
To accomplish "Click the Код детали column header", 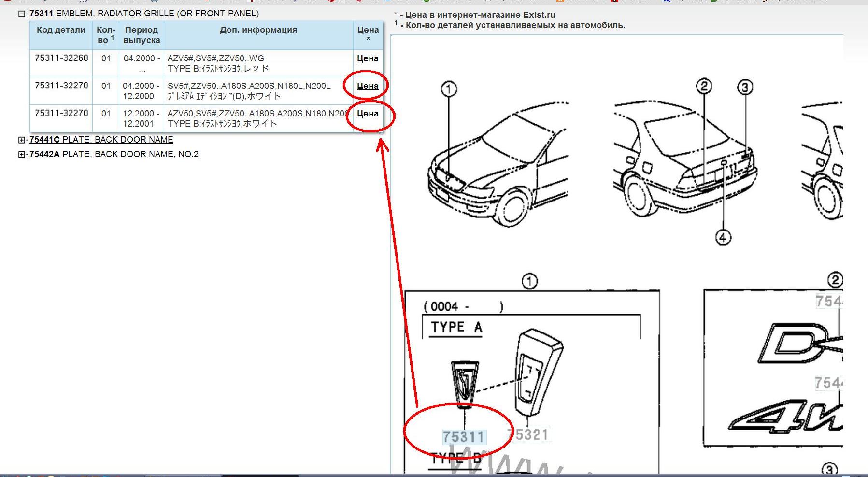I will 61,30.
